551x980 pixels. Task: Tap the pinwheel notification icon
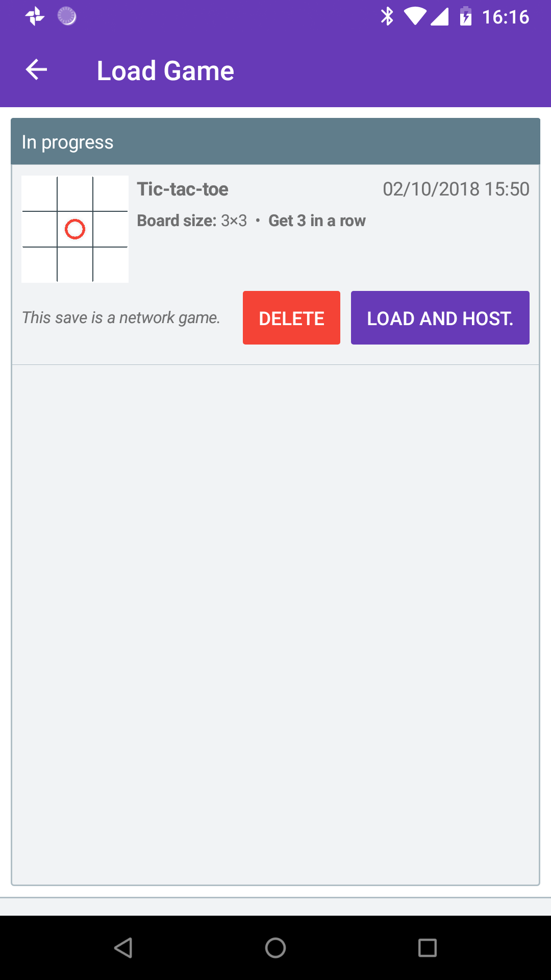pos(35,17)
